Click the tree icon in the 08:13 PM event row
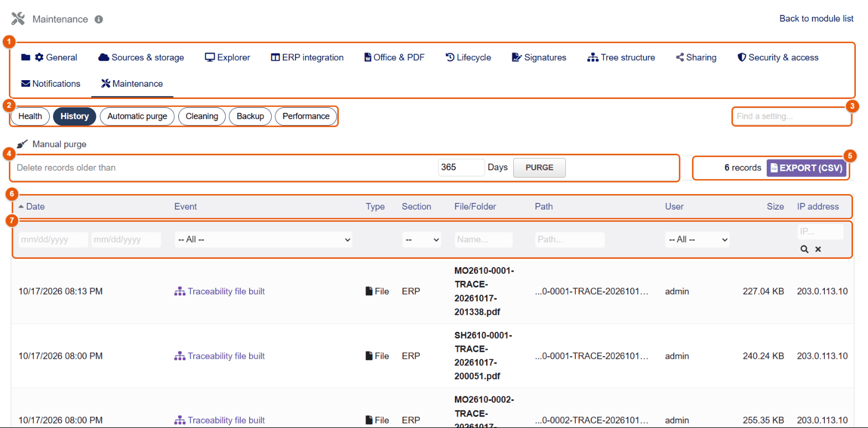The image size is (868, 428). click(179, 291)
